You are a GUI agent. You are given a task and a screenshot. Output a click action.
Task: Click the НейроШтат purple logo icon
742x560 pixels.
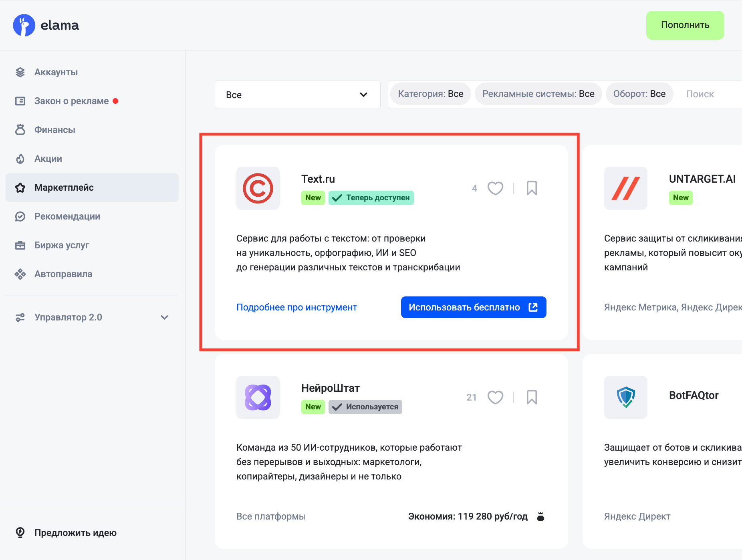coord(258,397)
